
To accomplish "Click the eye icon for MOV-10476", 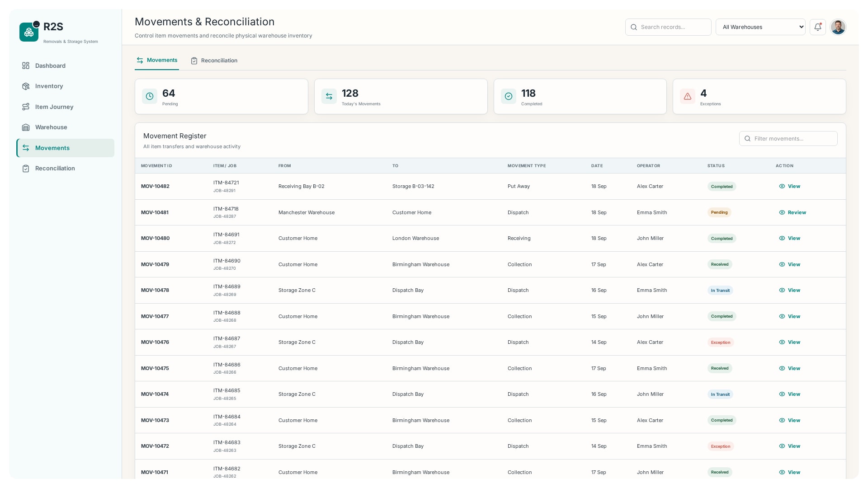I will (782, 342).
